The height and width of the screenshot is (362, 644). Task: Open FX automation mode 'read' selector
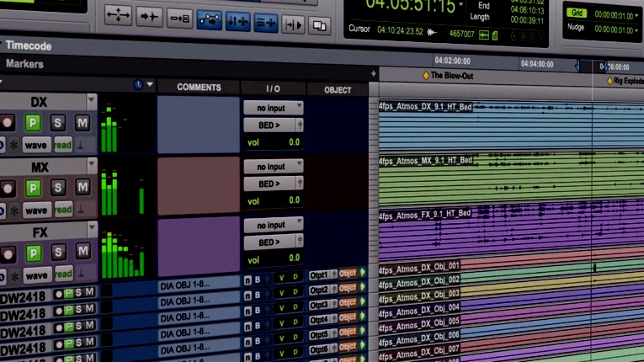point(64,274)
